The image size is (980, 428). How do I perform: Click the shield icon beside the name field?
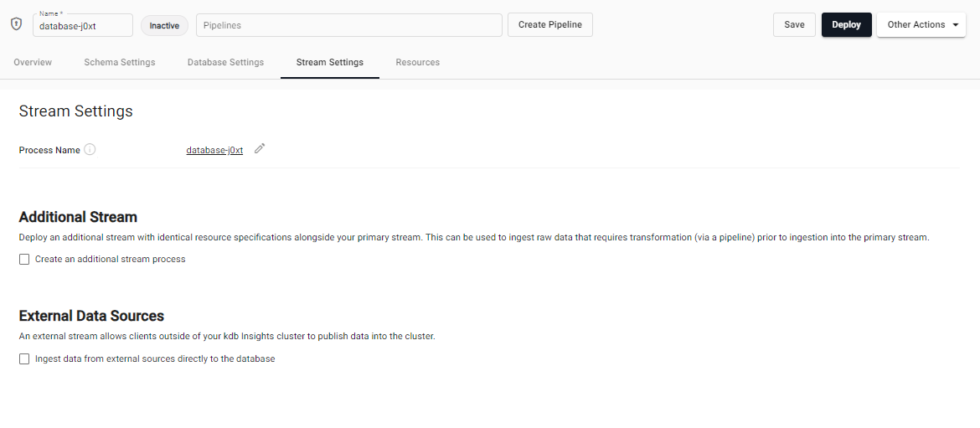pyautogui.click(x=16, y=24)
